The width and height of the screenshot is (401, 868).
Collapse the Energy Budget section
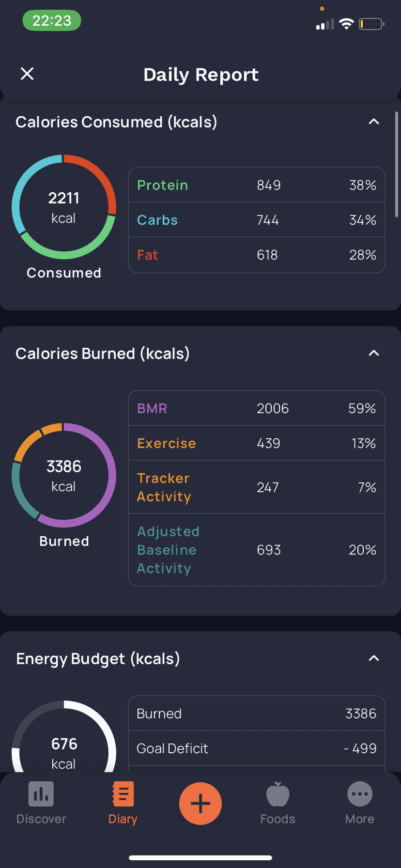coord(374,658)
